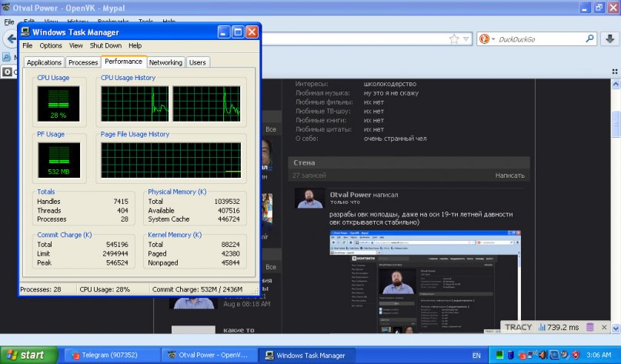
Task: Switch to the Processes tab
Action: tap(83, 62)
